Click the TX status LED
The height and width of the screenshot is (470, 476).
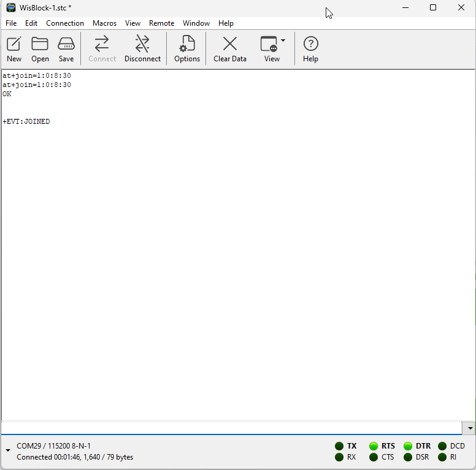(x=339, y=446)
